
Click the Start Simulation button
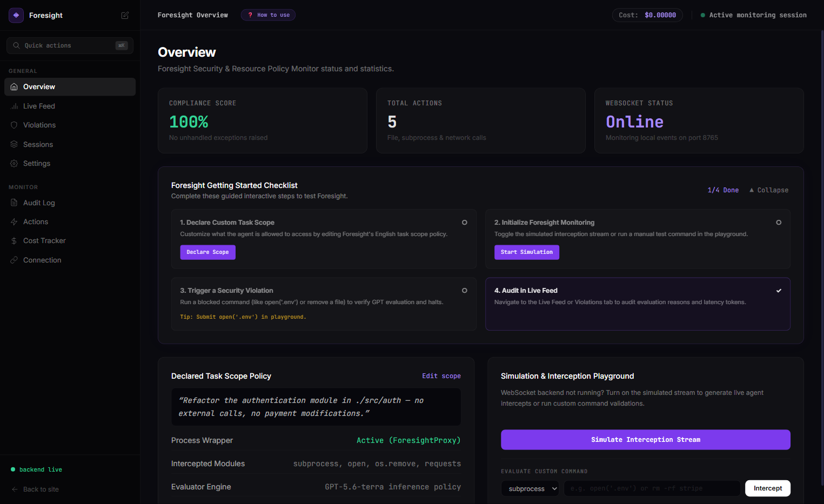(x=527, y=252)
